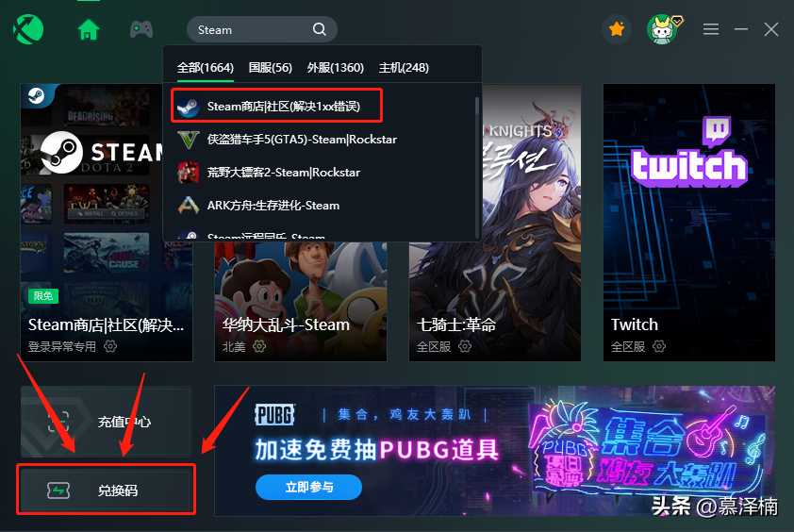The height and width of the screenshot is (532, 794).
Task: Switch to 国服(56) tab
Action: point(271,67)
